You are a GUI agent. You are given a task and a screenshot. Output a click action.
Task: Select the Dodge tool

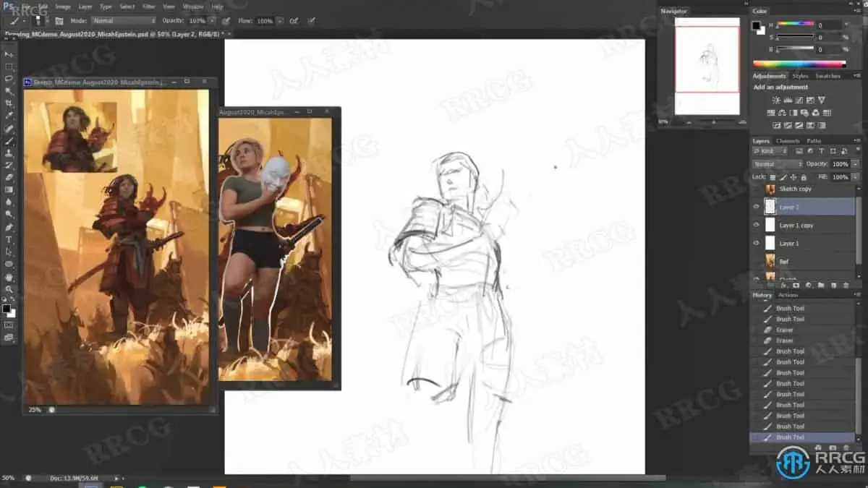click(9, 215)
